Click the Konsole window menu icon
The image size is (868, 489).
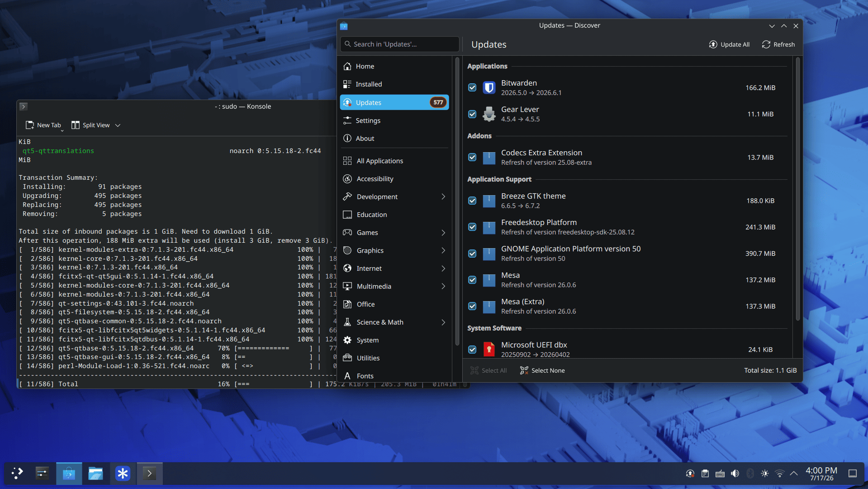pyautogui.click(x=24, y=106)
